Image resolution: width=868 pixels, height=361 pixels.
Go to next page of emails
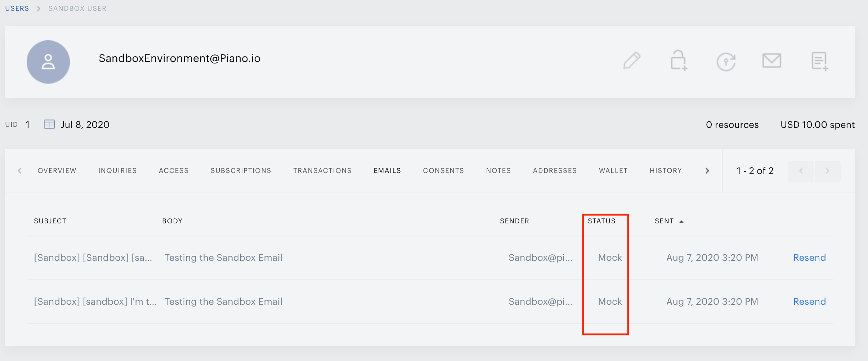pos(827,171)
